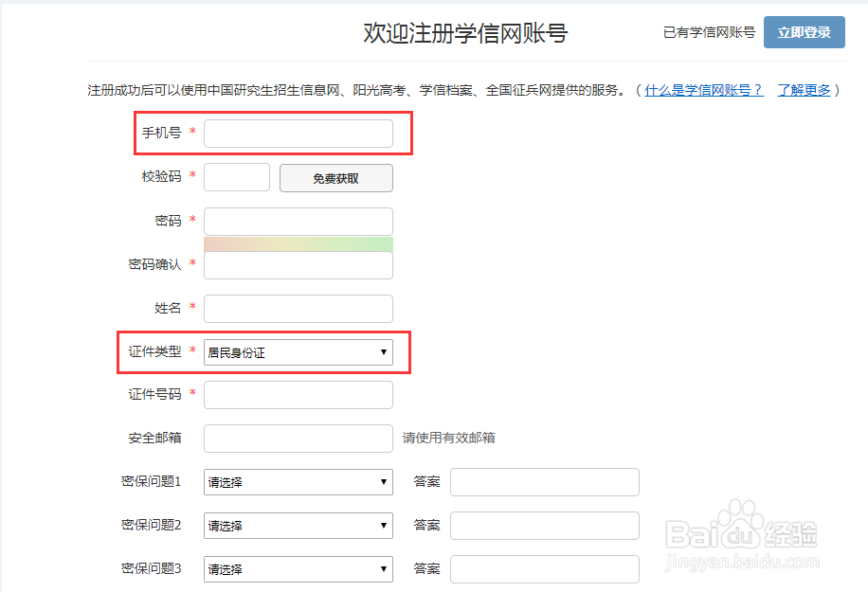Click the 密保问题1 label
868x592 pixels.
151,481
